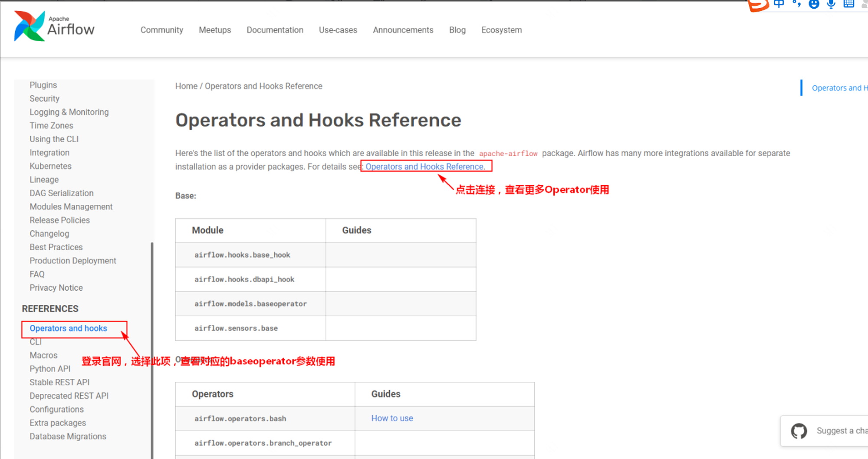
Task: Select Operators and hooks under References
Action: (68, 328)
